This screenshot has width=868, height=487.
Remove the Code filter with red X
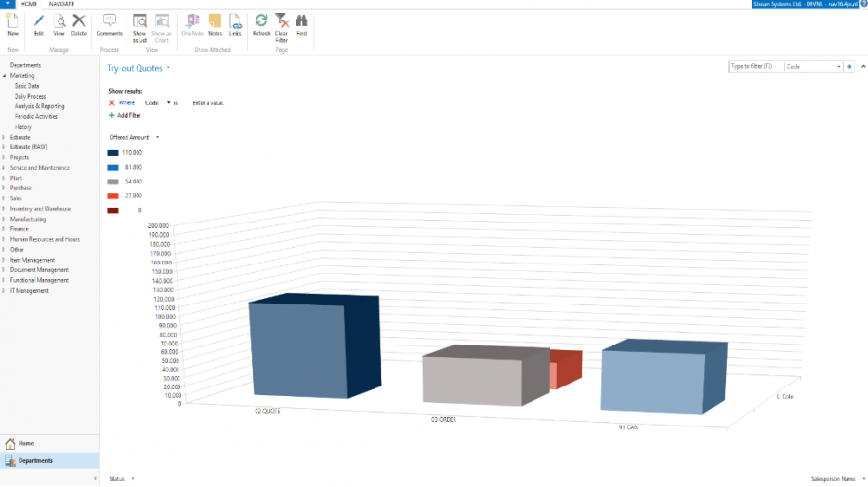(112, 103)
